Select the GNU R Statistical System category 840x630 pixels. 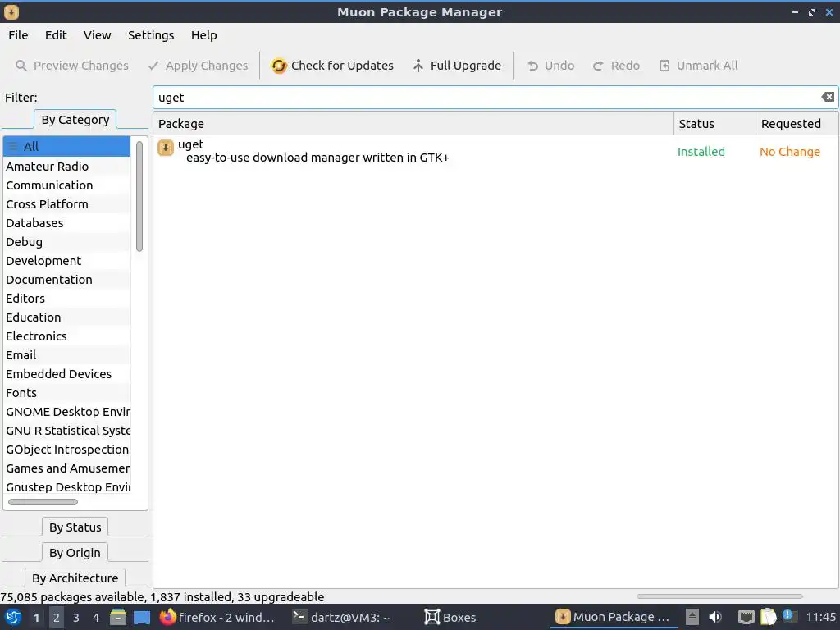pyautogui.click(x=66, y=431)
